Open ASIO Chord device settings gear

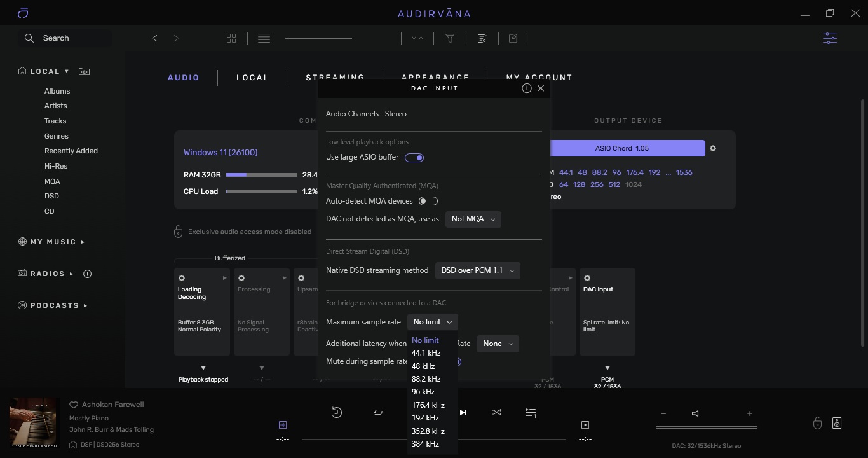pos(713,148)
